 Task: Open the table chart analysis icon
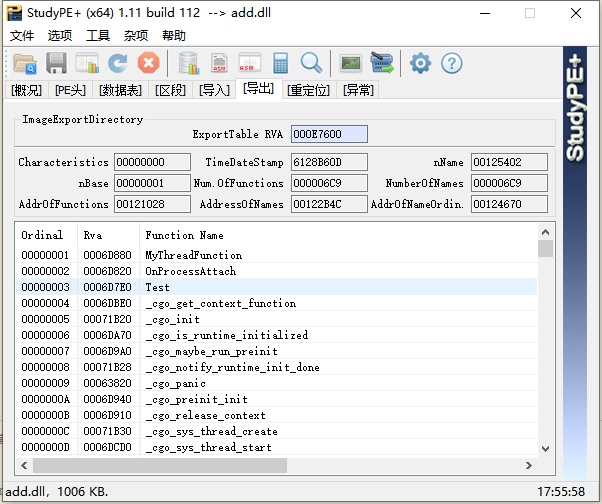87,63
